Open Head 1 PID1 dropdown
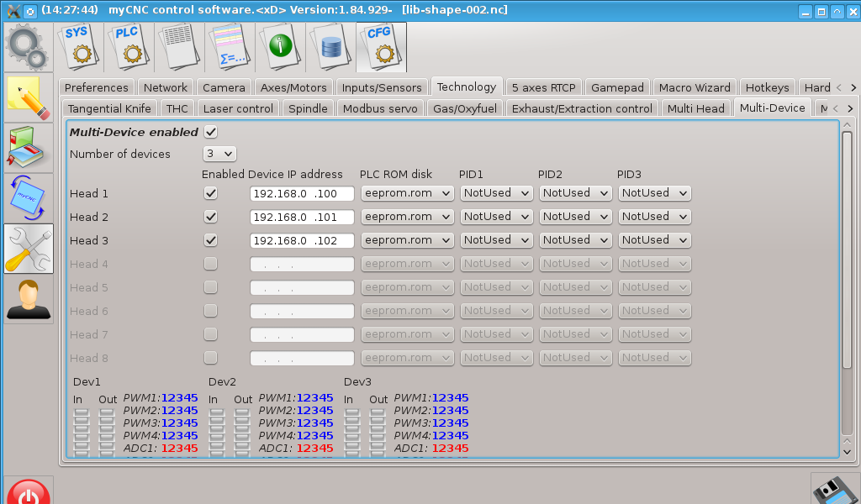This screenshot has height=504, width=861. (x=496, y=193)
